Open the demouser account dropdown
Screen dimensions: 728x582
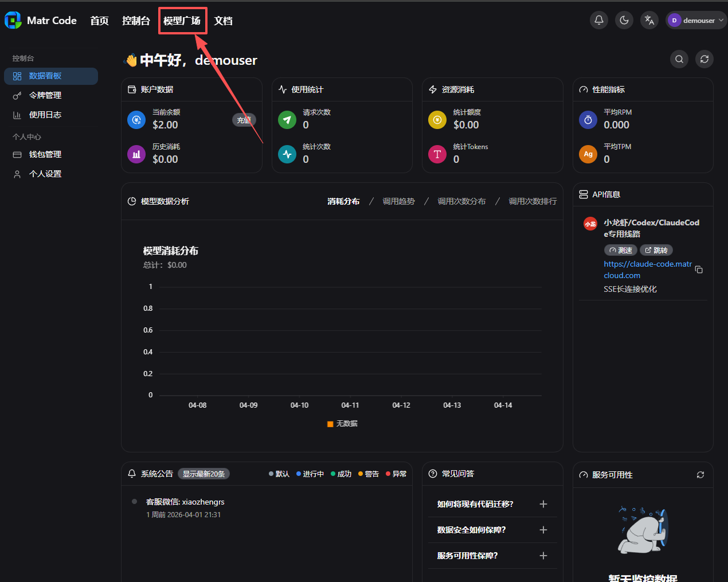696,20
